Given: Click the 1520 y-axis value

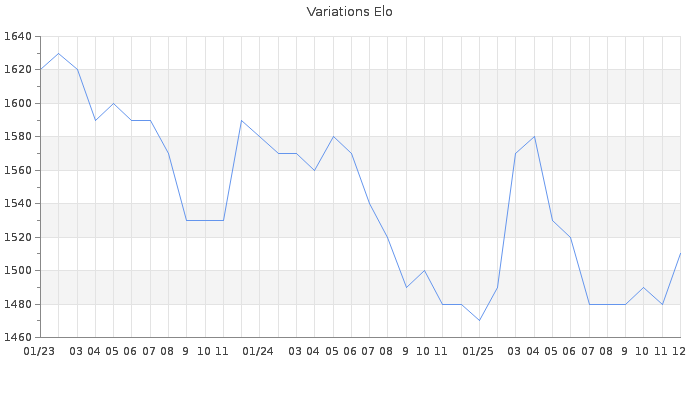Looking at the screenshot, I should coord(17,238).
